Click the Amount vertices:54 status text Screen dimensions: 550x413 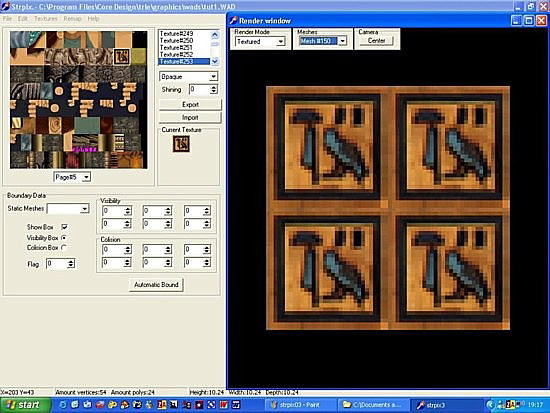coord(81,392)
